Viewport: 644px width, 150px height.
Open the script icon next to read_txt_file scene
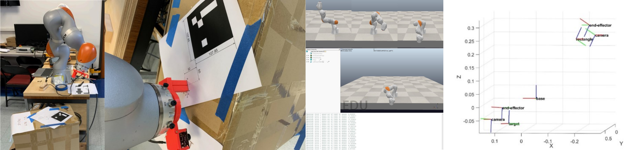tap(325, 52)
